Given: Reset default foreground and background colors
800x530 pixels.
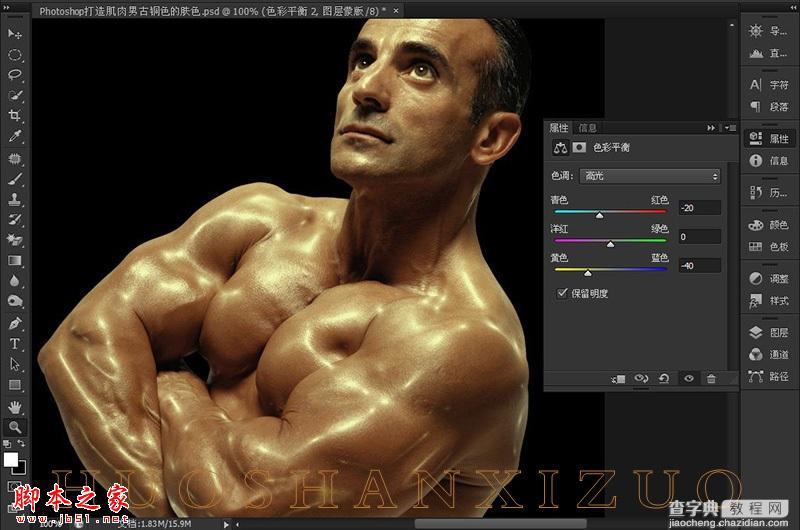Looking at the screenshot, I should 7,444.
